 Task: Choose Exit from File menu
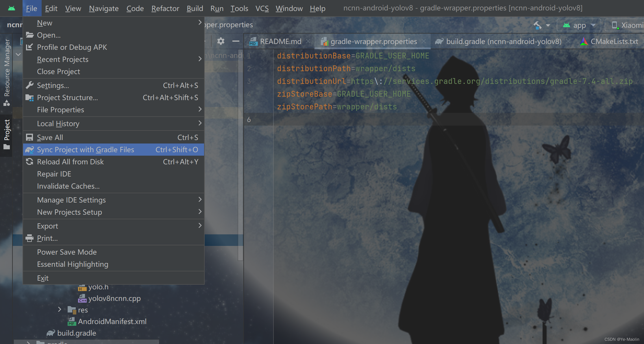(x=113, y=278)
